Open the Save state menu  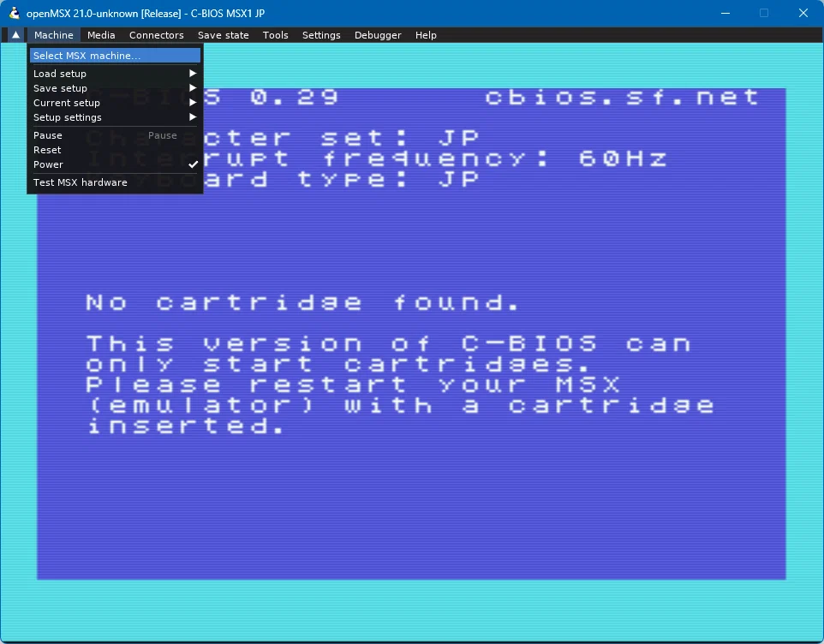pos(224,35)
